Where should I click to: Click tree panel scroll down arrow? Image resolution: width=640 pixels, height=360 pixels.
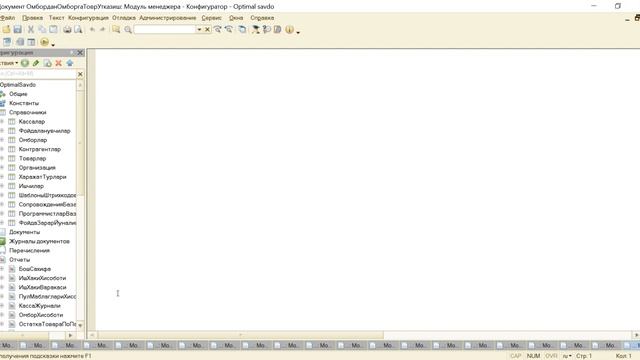[80, 325]
